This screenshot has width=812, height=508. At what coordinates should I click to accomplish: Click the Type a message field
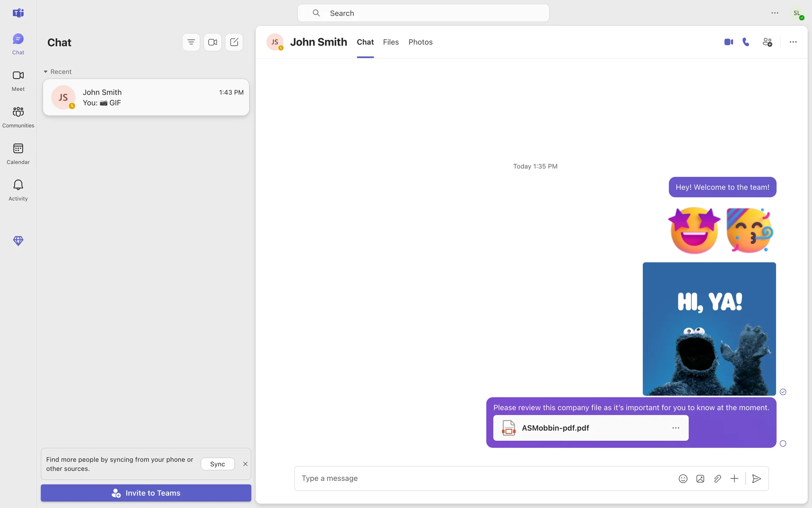click(482, 478)
